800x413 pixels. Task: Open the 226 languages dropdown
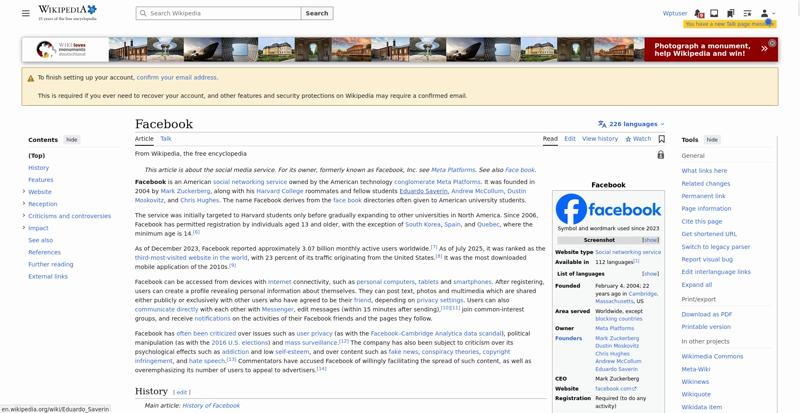(632, 124)
